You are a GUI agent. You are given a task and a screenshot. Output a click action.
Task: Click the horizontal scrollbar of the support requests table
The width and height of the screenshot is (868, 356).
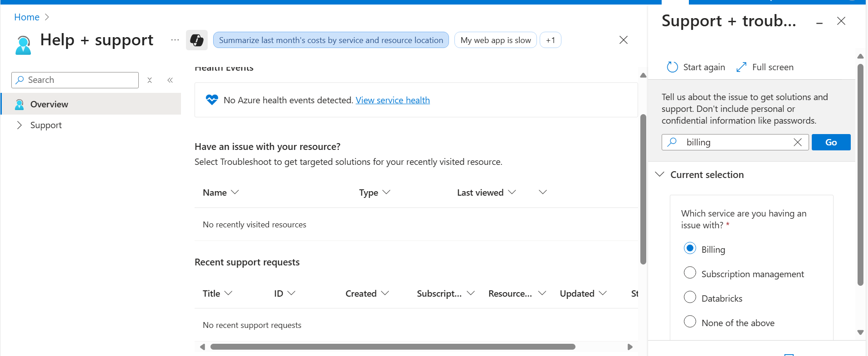point(392,347)
